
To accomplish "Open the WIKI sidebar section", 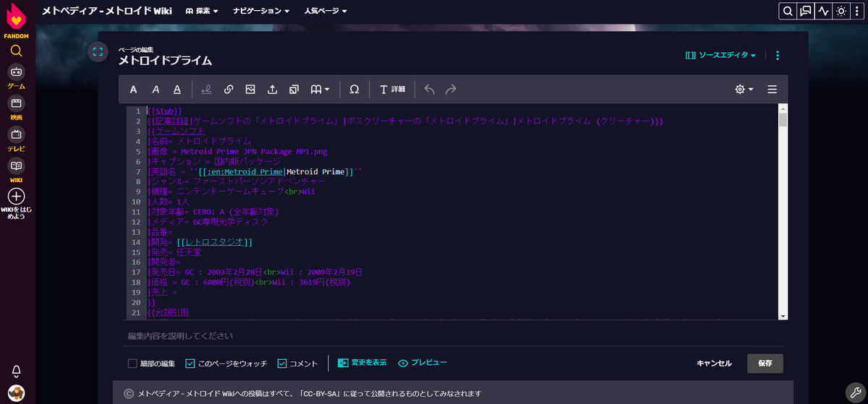I will [17, 171].
